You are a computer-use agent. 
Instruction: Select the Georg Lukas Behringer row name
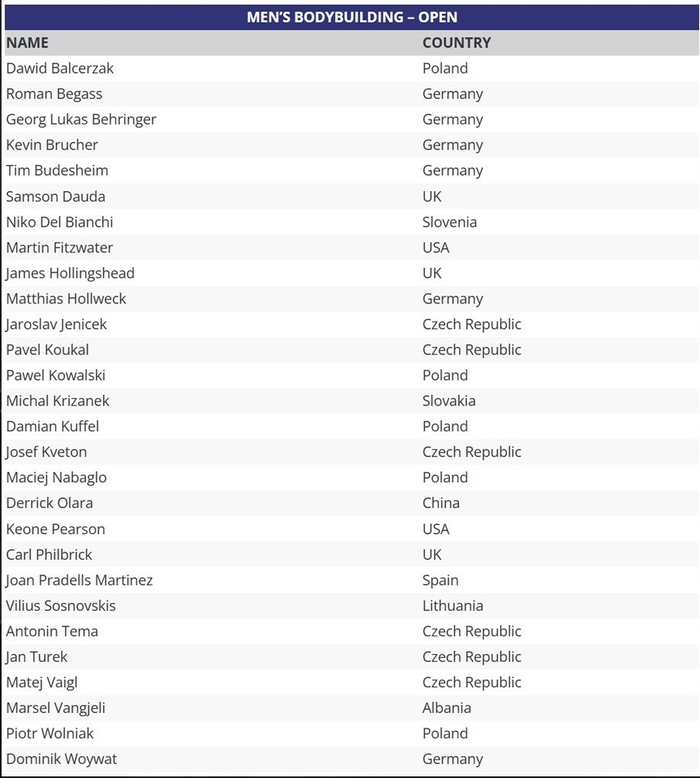(x=81, y=119)
